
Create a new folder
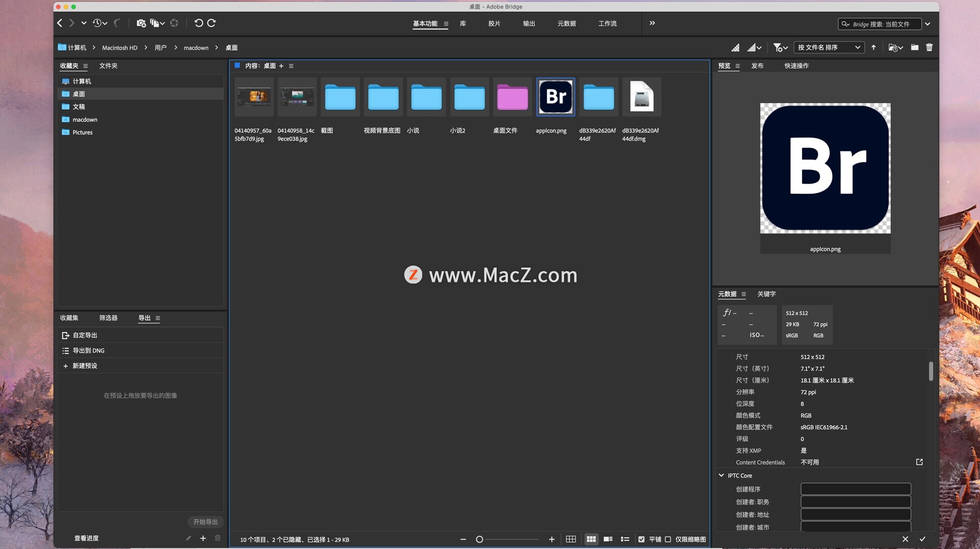tap(915, 47)
